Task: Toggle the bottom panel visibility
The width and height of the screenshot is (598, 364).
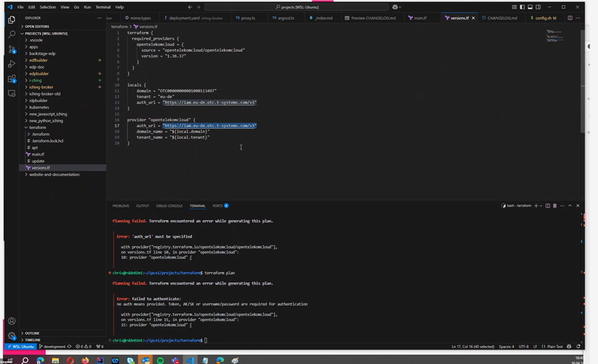Action: click(x=530, y=7)
